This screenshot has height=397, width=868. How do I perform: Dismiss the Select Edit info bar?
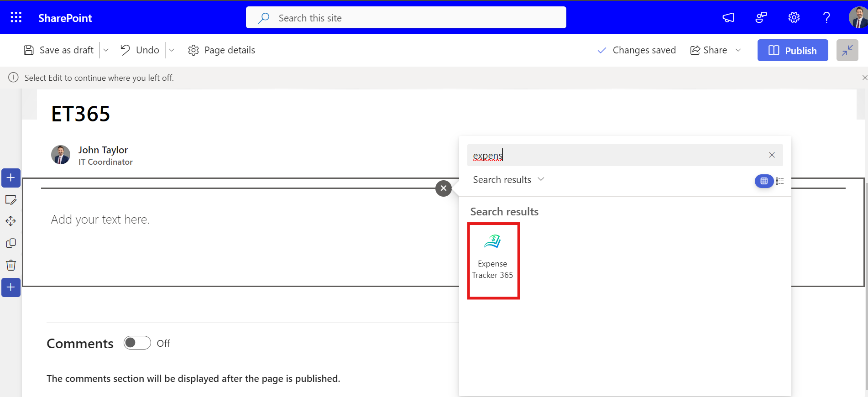864,78
